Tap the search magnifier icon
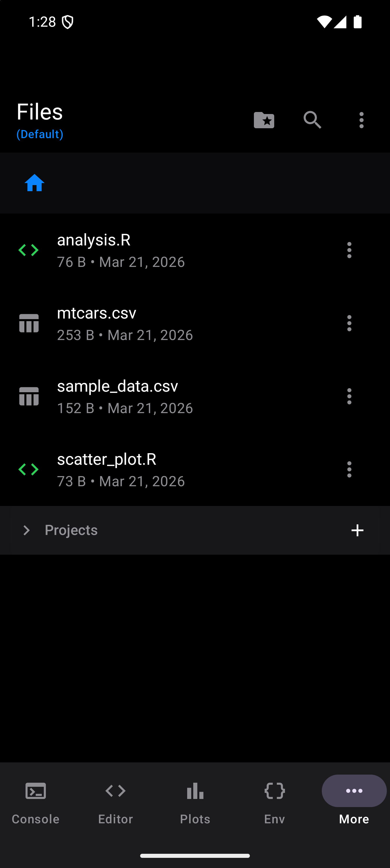Image resolution: width=390 pixels, height=868 pixels. tap(313, 120)
